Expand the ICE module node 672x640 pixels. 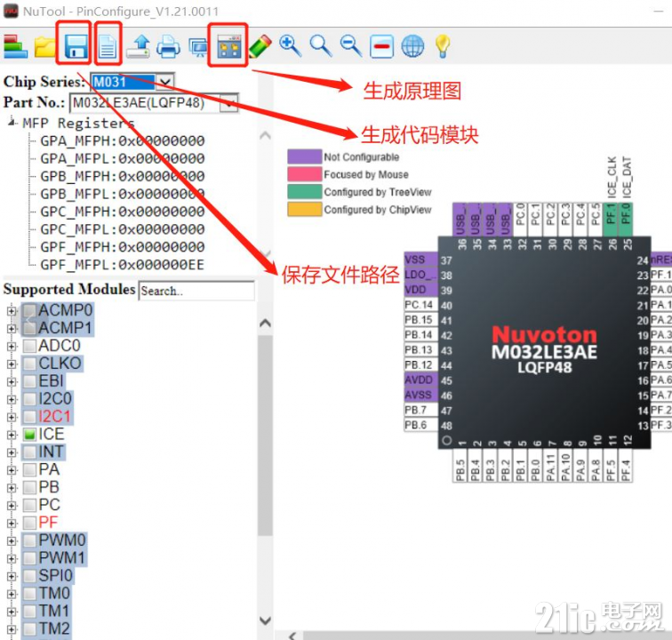tap(12, 435)
